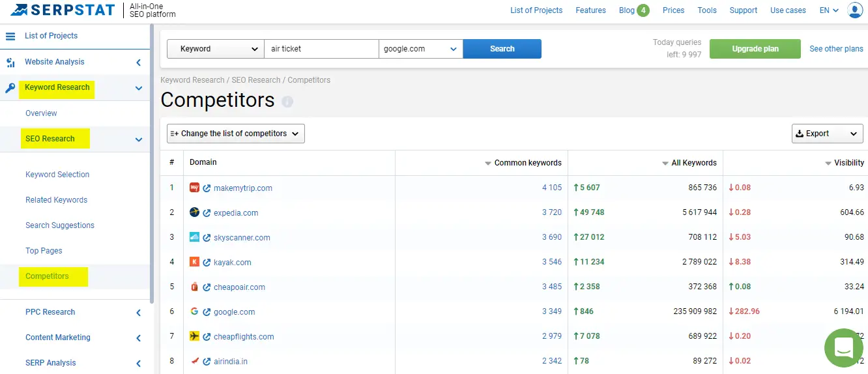Expand the Website Analysis chevron

click(x=138, y=63)
